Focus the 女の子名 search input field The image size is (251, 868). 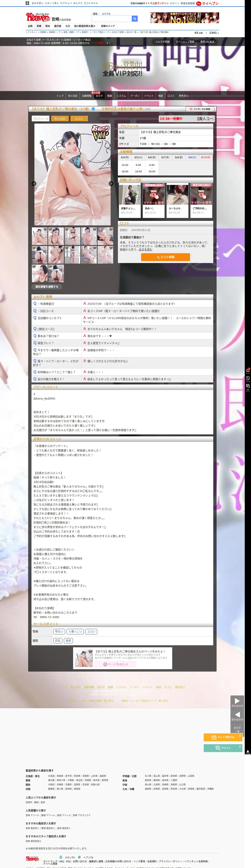111,19
